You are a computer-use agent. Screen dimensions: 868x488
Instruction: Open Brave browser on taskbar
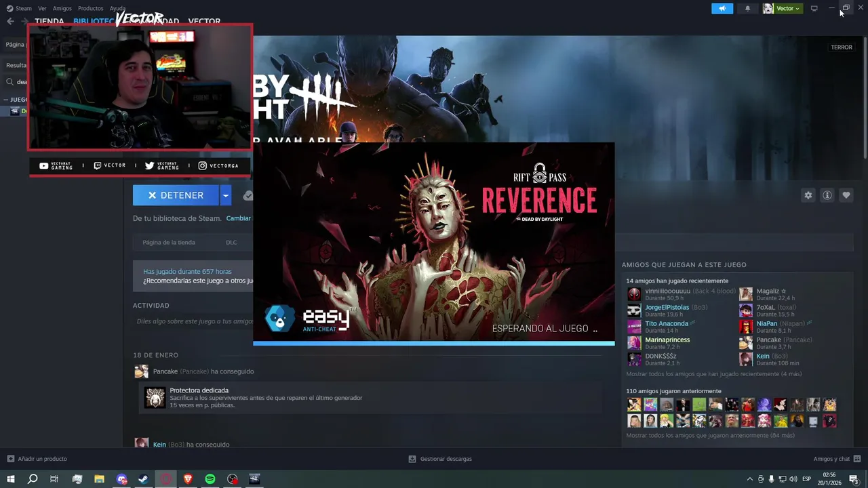pos(188,479)
